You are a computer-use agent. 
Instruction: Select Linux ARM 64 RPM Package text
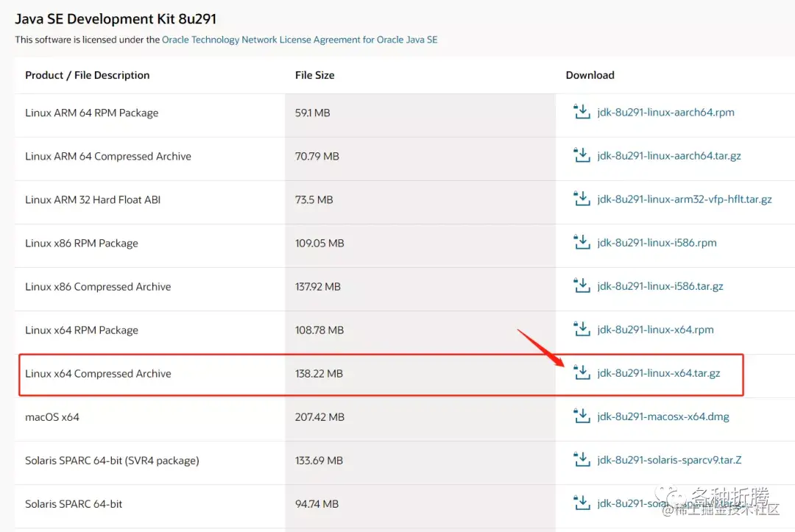point(92,113)
